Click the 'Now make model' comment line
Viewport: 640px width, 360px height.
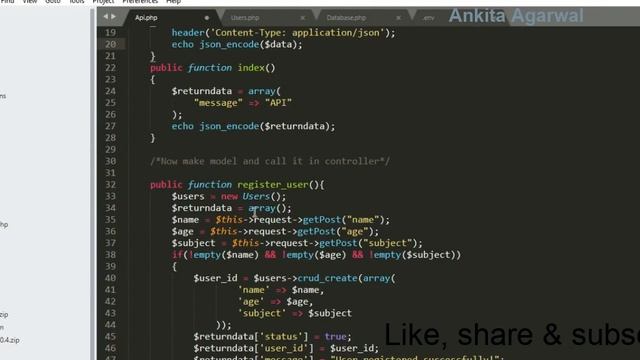270,161
